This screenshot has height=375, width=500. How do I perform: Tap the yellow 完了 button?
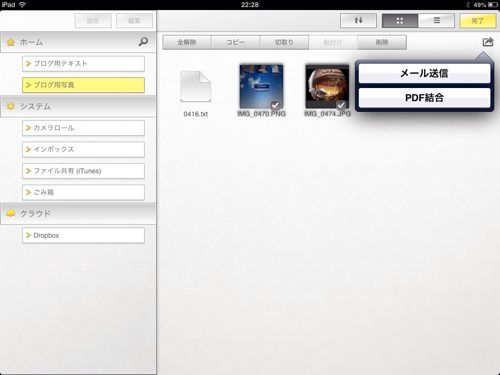pos(478,21)
